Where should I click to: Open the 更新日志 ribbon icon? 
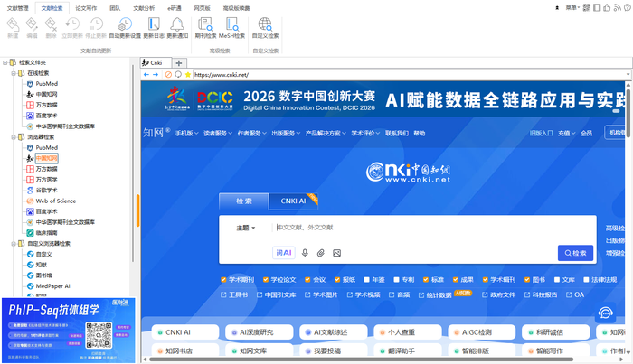(x=154, y=28)
